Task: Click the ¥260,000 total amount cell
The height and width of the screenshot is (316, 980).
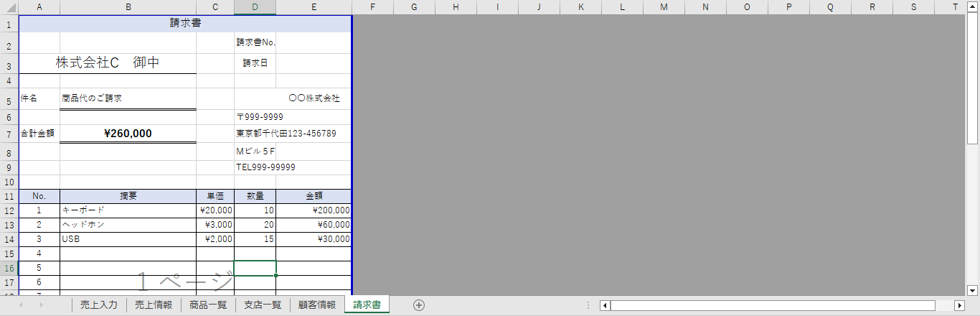Action: pyautogui.click(x=128, y=134)
